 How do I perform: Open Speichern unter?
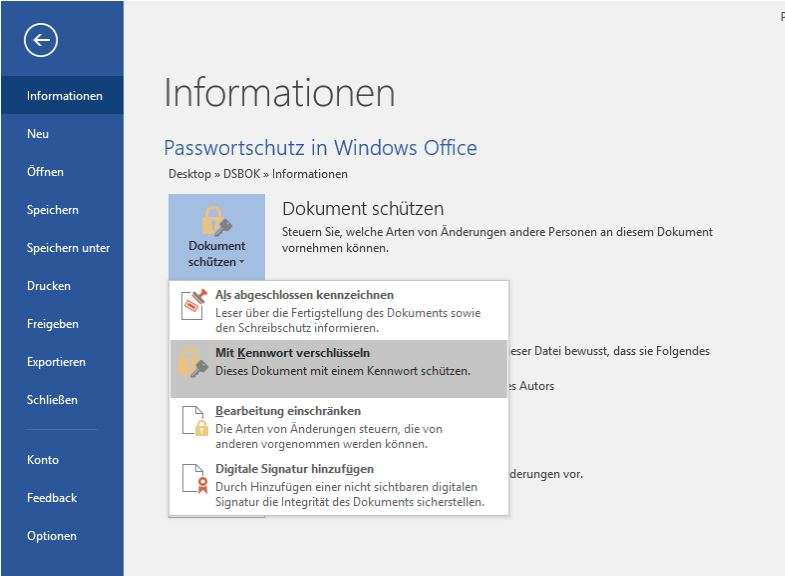point(62,248)
